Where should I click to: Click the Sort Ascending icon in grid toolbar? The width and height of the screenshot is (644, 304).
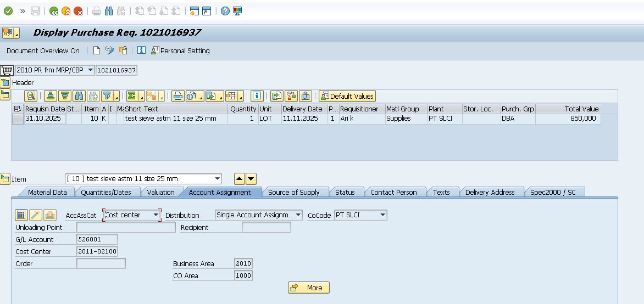tap(51, 96)
